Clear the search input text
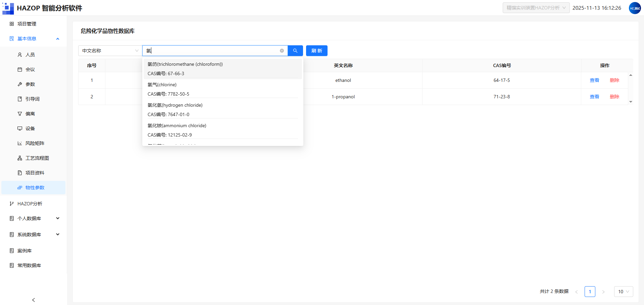644x305 pixels. coord(282,51)
